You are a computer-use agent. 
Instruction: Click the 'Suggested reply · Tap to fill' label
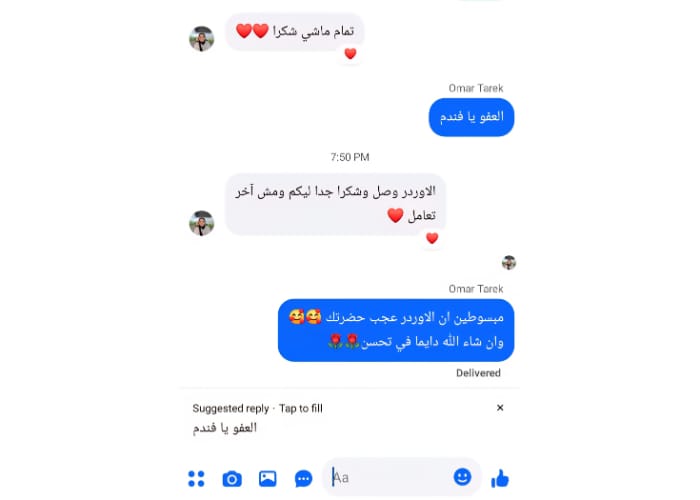(x=258, y=408)
